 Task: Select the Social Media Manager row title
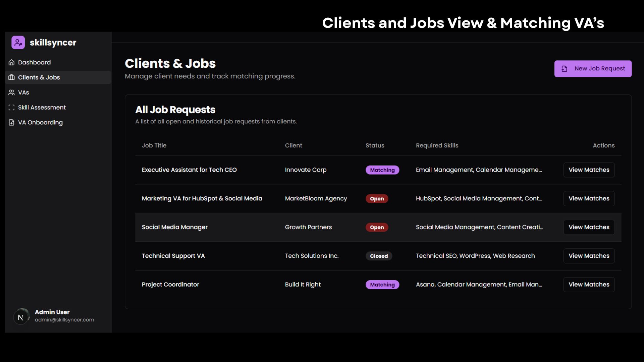click(x=174, y=227)
